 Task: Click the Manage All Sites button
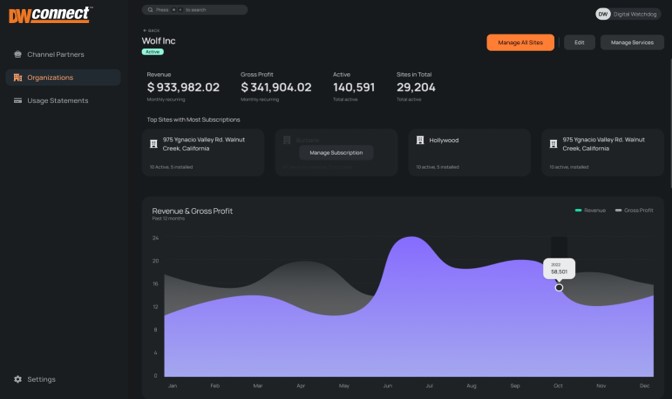[x=520, y=42]
